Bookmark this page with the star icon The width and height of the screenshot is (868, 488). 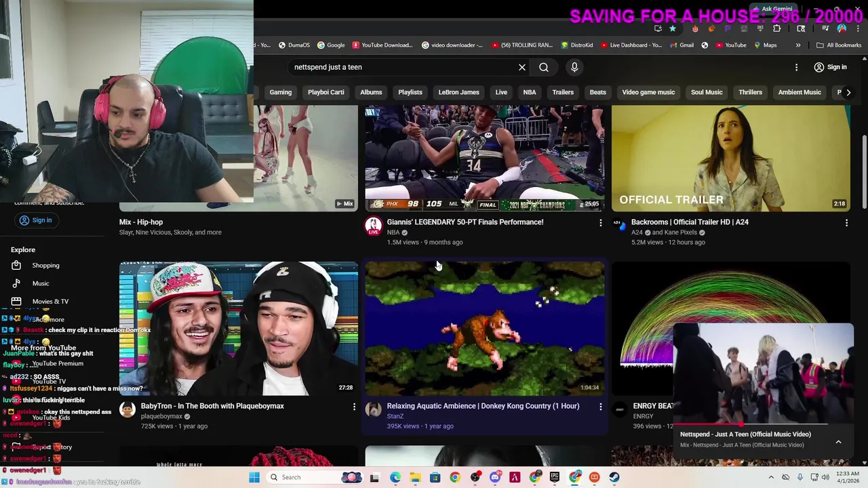tap(672, 28)
